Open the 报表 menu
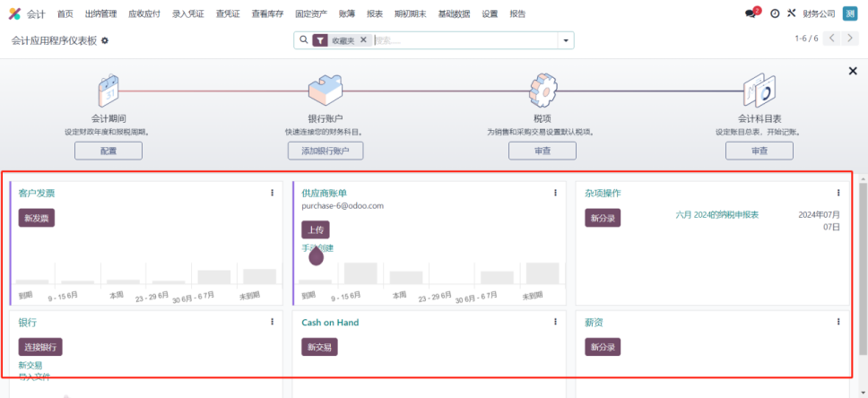The width and height of the screenshot is (868, 398). pos(375,13)
